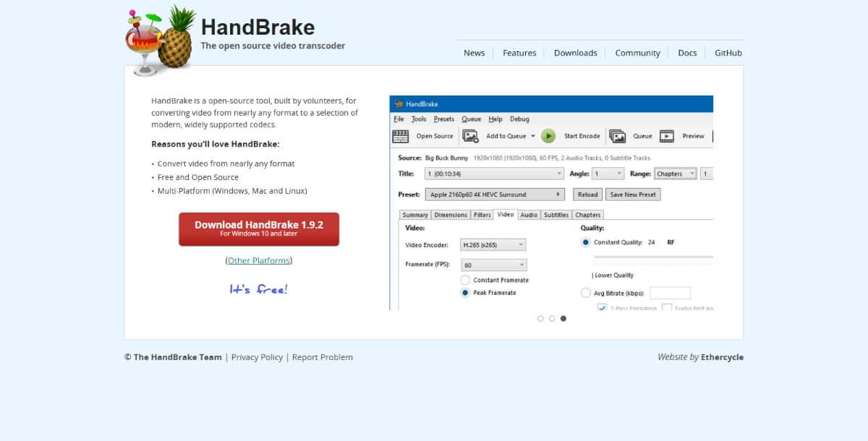Visit the Ethercycle link
This screenshot has height=441, width=868.
click(x=722, y=357)
